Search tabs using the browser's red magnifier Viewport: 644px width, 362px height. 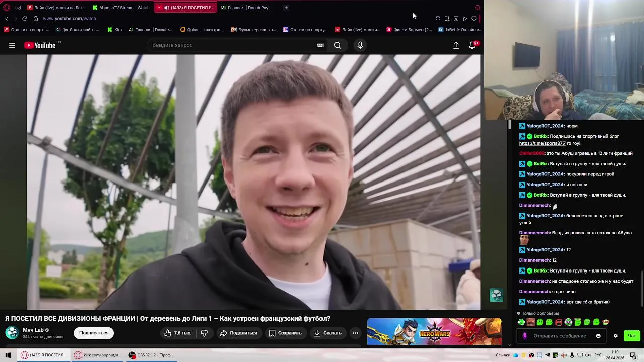[478, 8]
